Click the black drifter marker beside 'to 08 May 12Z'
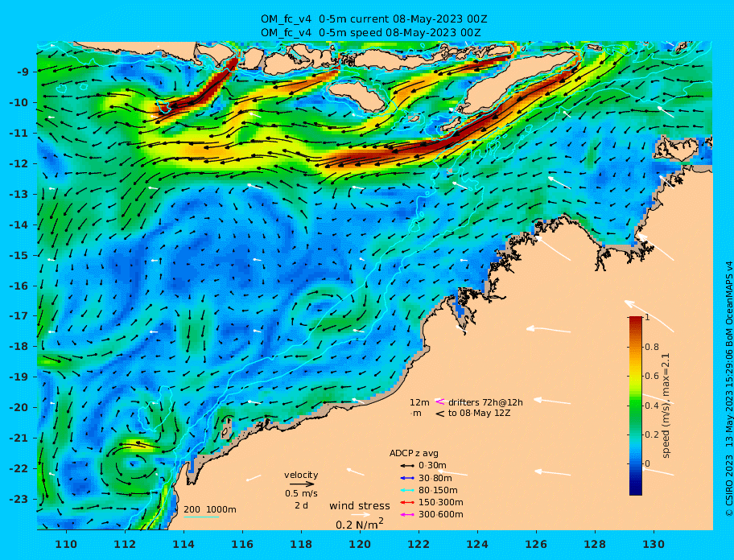This screenshot has height=560, width=734. 440,414
